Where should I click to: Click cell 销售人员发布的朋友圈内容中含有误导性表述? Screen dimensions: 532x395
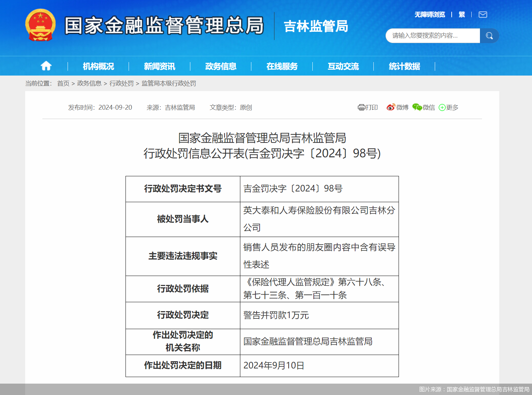319,256
